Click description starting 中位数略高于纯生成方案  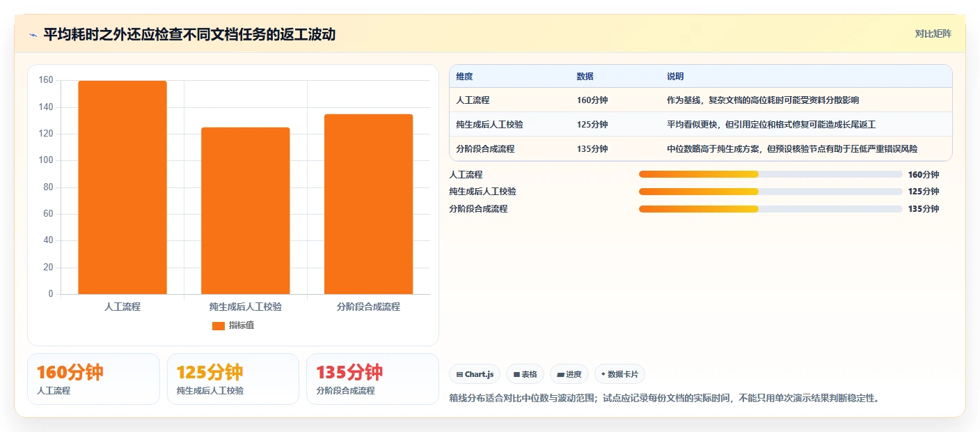[792, 149]
